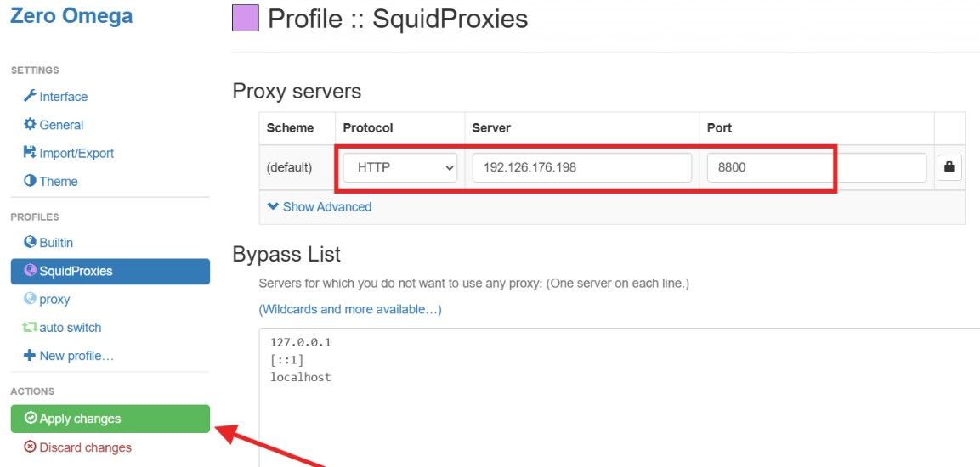Click the Port field showing 8800
Viewport: 980px width, 467px height.
[x=816, y=168]
